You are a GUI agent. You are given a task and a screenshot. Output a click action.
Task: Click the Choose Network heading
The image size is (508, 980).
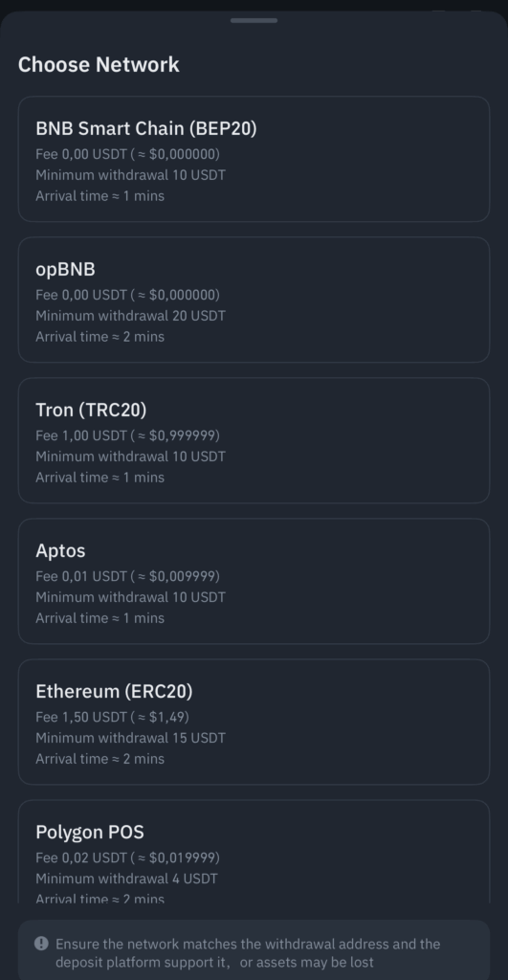pyautogui.click(x=99, y=64)
